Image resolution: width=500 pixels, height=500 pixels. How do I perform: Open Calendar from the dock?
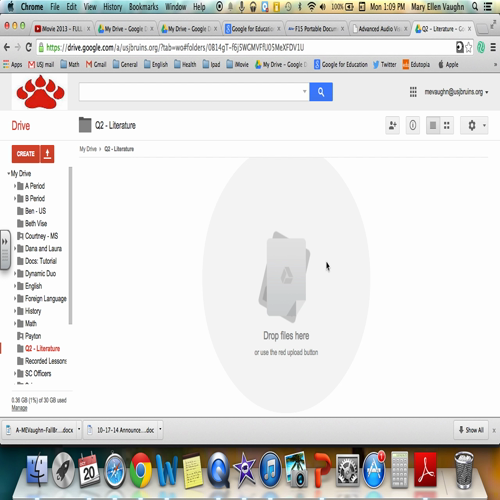click(89, 470)
